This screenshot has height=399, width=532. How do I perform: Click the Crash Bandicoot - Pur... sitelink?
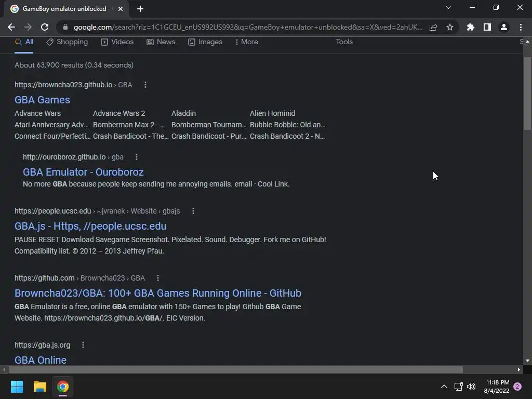pyautogui.click(x=209, y=137)
